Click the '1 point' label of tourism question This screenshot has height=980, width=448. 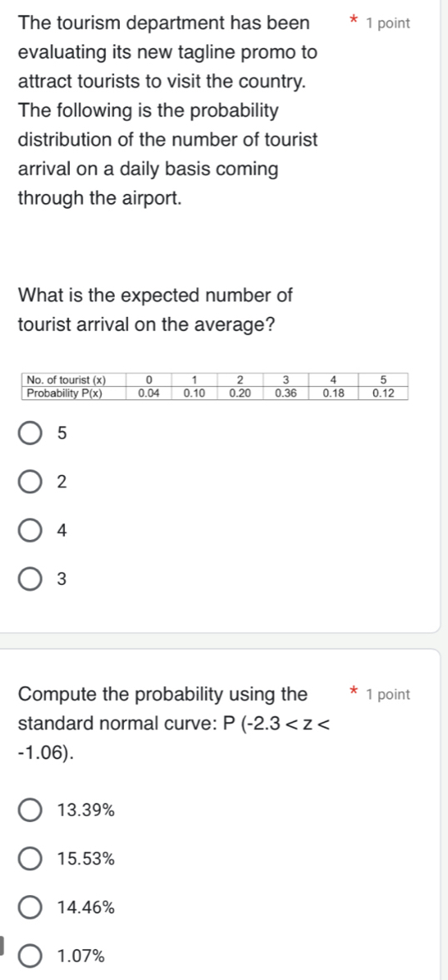[x=389, y=24]
